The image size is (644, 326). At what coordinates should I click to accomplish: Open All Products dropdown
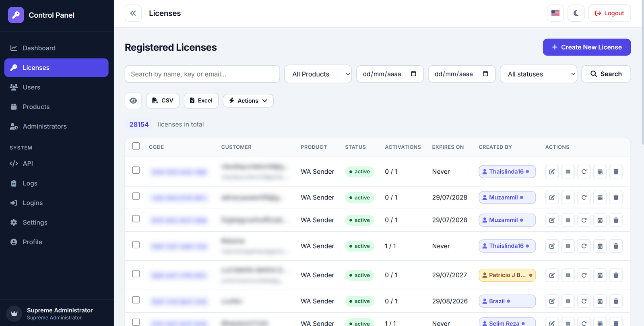pos(318,74)
